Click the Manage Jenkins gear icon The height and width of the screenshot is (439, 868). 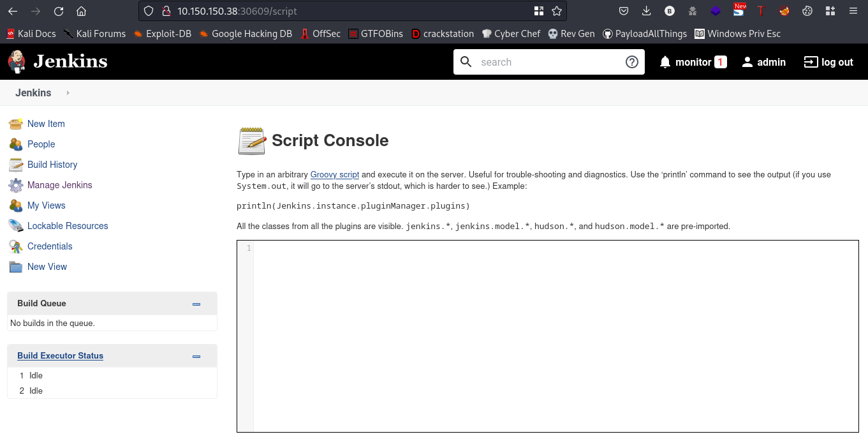(16, 185)
